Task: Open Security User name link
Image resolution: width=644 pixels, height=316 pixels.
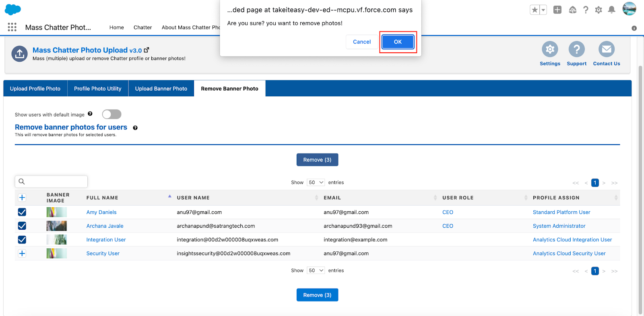Action: click(x=103, y=254)
